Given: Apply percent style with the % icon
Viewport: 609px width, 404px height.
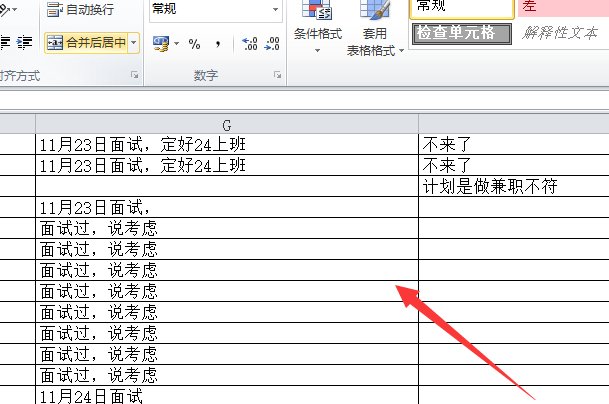Looking at the screenshot, I should coord(194,44).
